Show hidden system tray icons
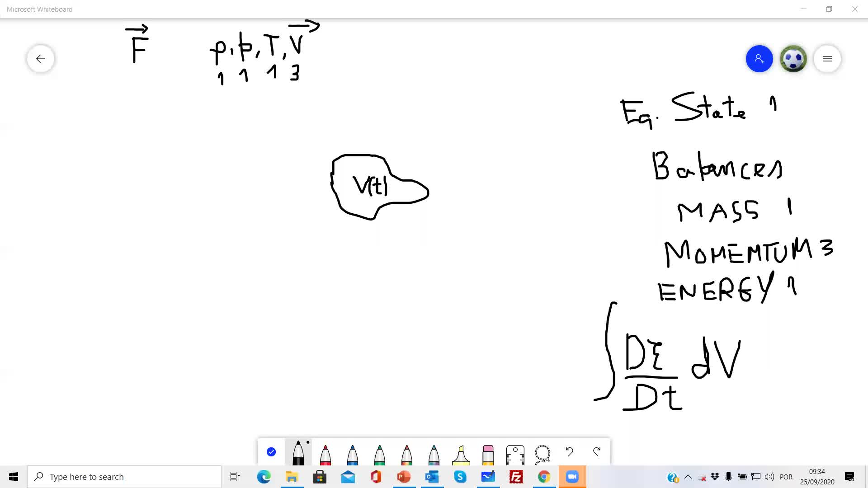Viewport: 868px width, 488px height. pyautogui.click(x=688, y=477)
